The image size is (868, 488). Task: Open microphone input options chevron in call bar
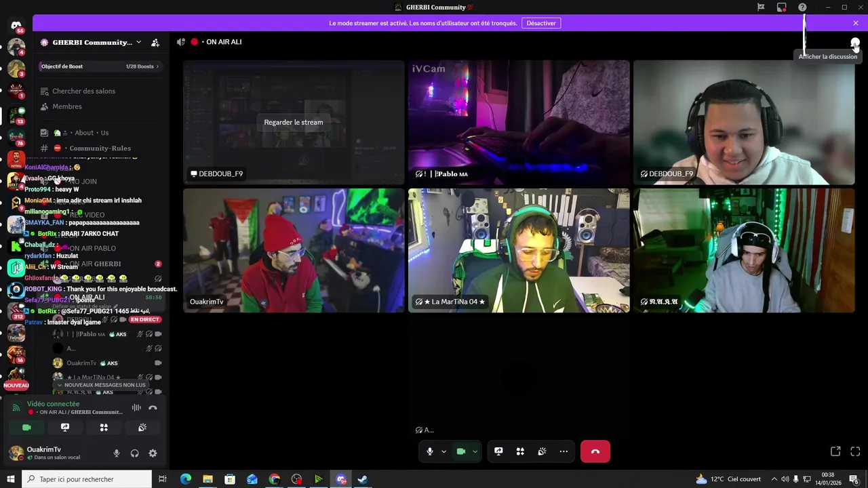pyautogui.click(x=443, y=451)
